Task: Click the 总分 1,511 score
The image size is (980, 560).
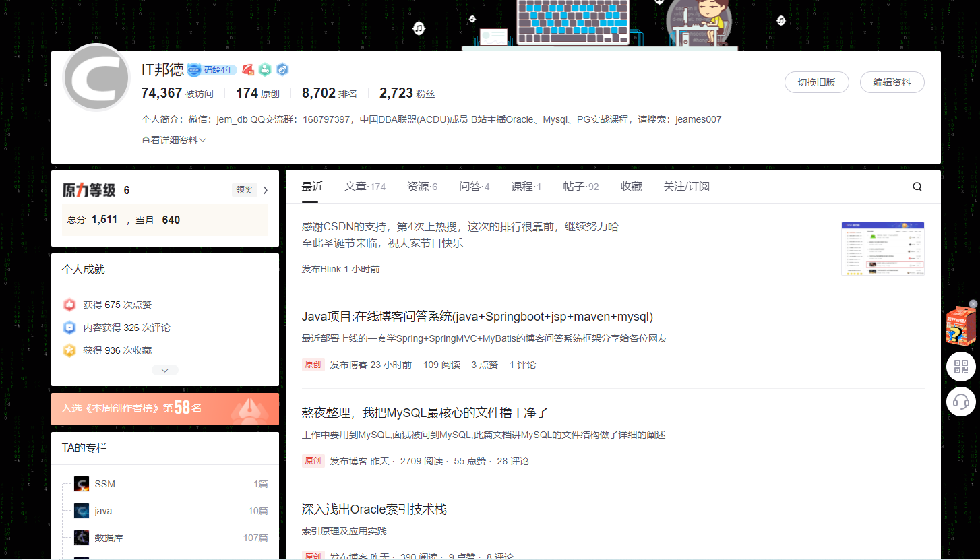Action: coord(92,220)
